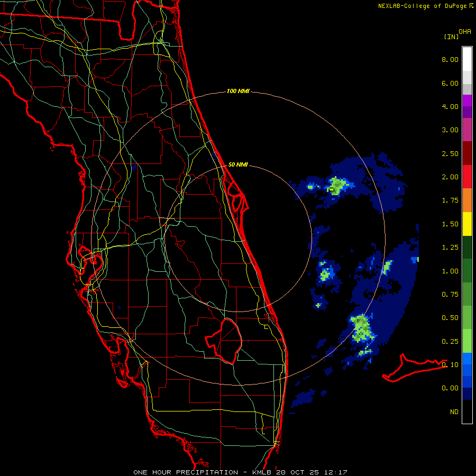The height and width of the screenshot is (476, 476).
Task: Pick the pink swatch beside 3.00
Action: (x=467, y=130)
